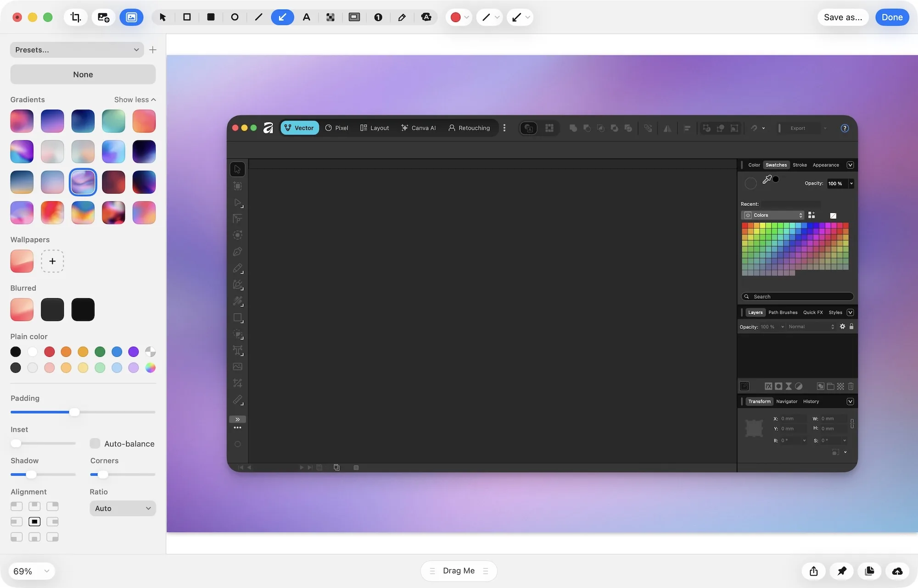Select the arrow pointer selection tool
918x588 pixels.
pyautogui.click(x=162, y=17)
